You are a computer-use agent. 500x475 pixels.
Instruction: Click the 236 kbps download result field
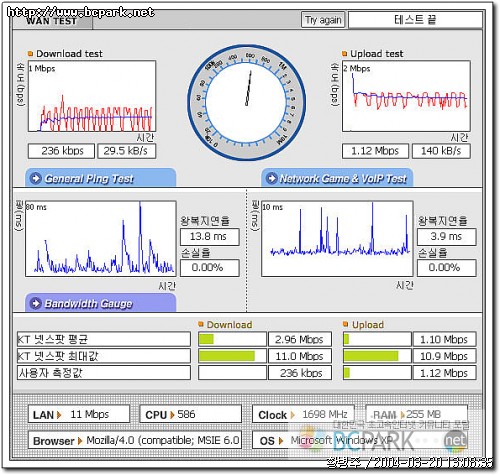pyautogui.click(x=62, y=151)
